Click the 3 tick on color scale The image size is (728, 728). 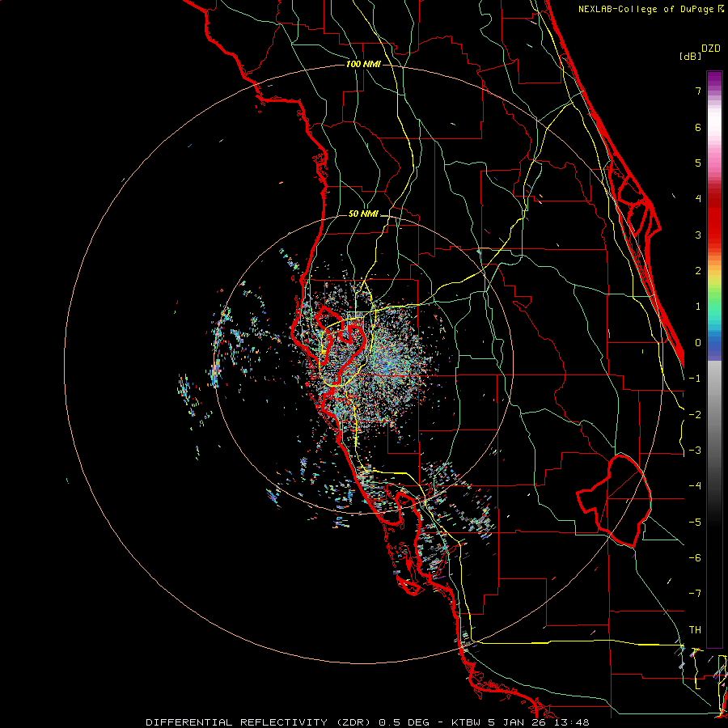(x=698, y=235)
